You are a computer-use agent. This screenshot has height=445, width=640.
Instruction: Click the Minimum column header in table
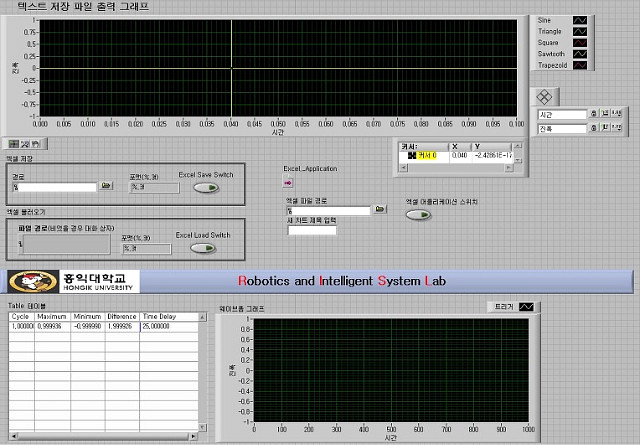[88, 317]
